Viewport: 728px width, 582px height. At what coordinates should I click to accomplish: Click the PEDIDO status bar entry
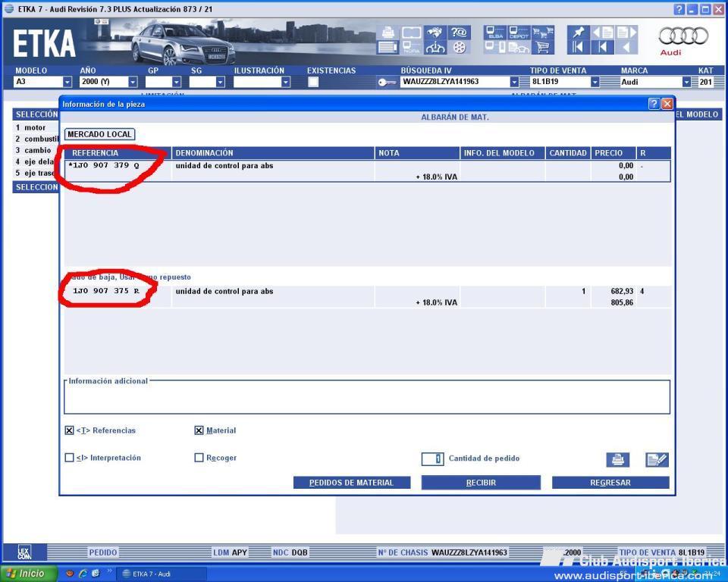(103, 552)
